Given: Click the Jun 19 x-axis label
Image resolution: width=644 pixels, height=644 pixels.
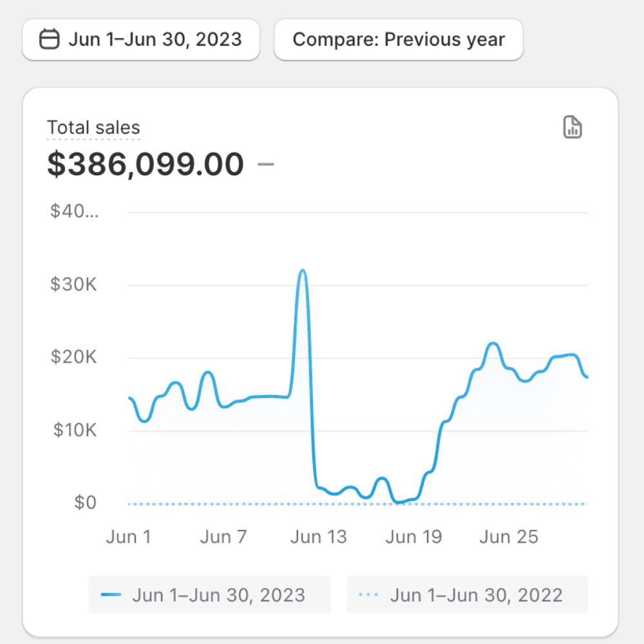Looking at the screenshot, I should (x=413, y=537).
